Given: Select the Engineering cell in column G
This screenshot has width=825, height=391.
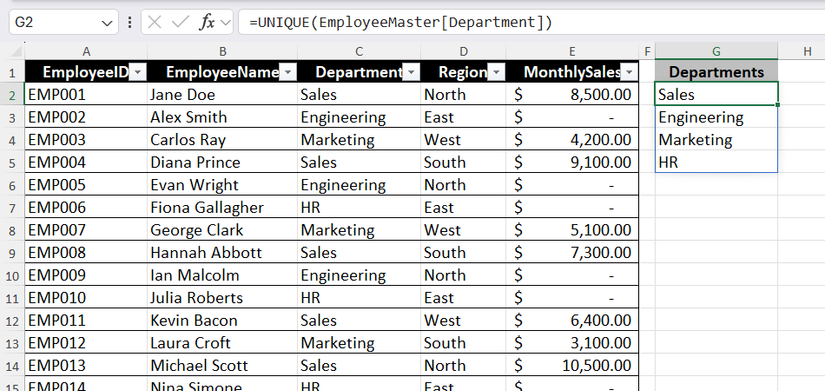Looking at the screenshot, I should pos(716,117).
